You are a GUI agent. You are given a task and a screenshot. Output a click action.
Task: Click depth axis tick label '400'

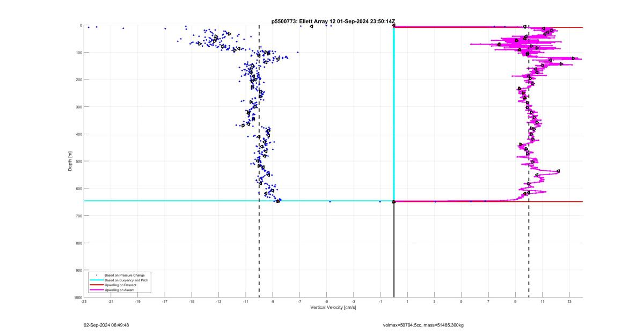tap(78, 134)
